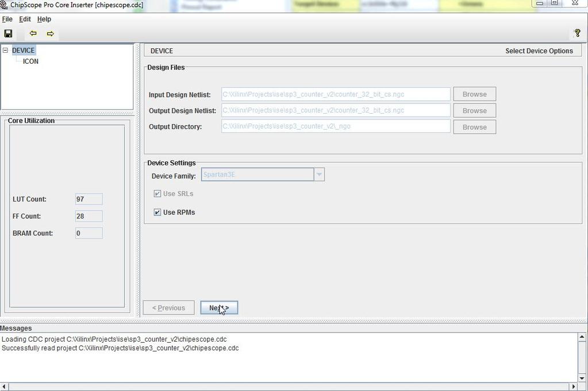This screenshot has width=588, height=391.
Task: Click the 'Messages' panel label
Action: (x=16, y=328)
